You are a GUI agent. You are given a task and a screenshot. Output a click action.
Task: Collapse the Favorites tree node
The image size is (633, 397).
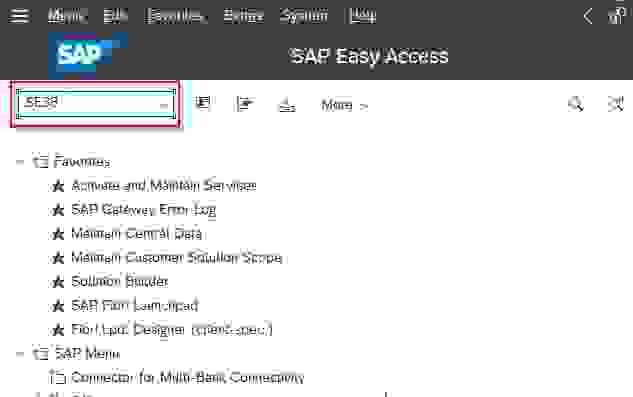pyautogui.click(x=20, y=162)
